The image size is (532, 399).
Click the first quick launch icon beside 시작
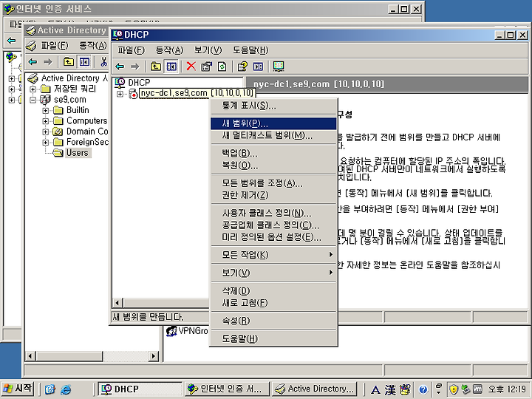coord(50,389)
